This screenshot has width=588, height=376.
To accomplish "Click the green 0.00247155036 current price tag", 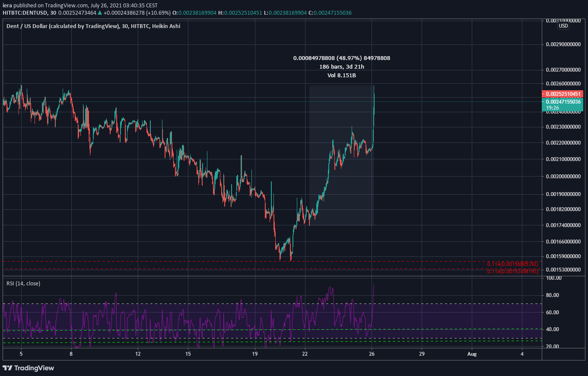I will 562,101.
